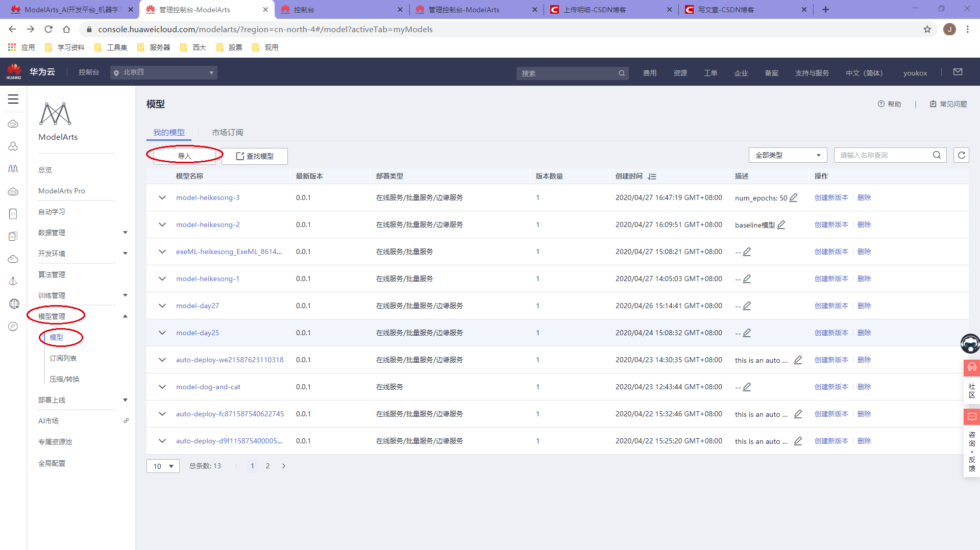
Task: Open the region selector showing 北京四
Action: click(163, 72)
